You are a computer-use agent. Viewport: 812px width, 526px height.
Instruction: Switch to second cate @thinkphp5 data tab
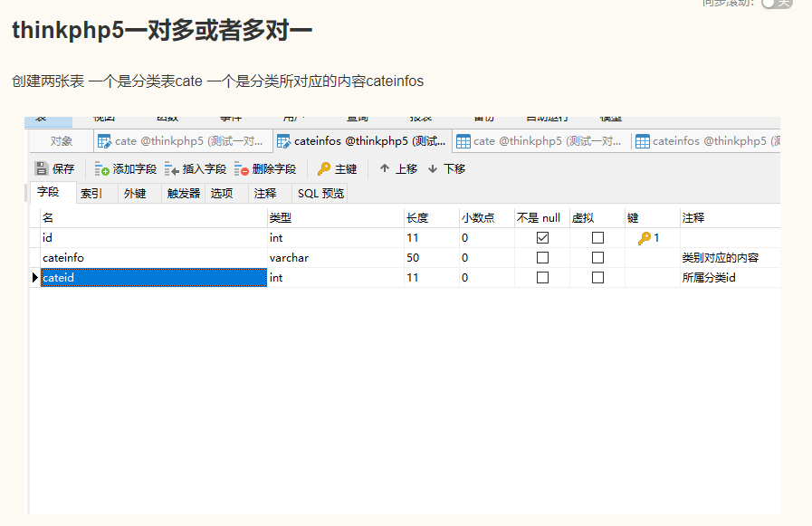[541, 141]
